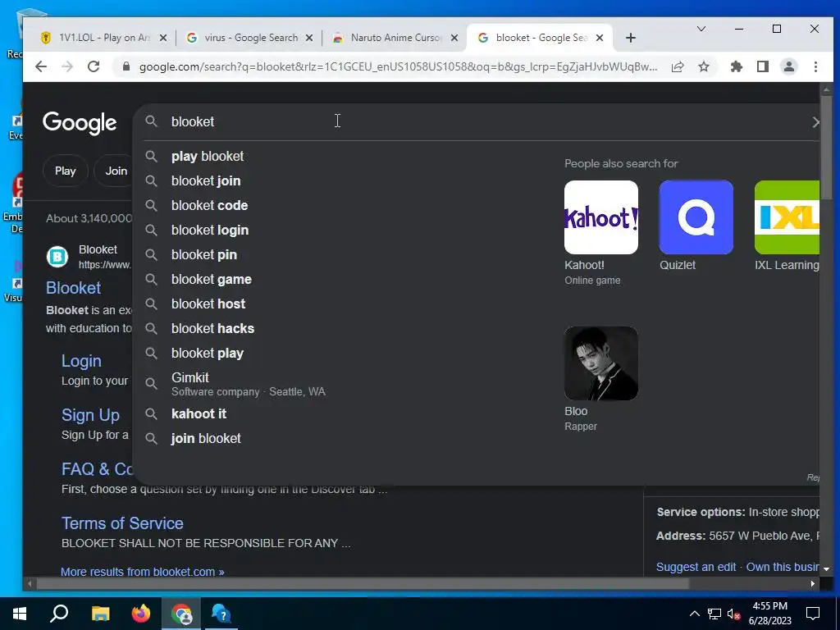Click the vertical scrollbar thumb
840x630 pixels.
pyautogui.click(x=827, y=148)
